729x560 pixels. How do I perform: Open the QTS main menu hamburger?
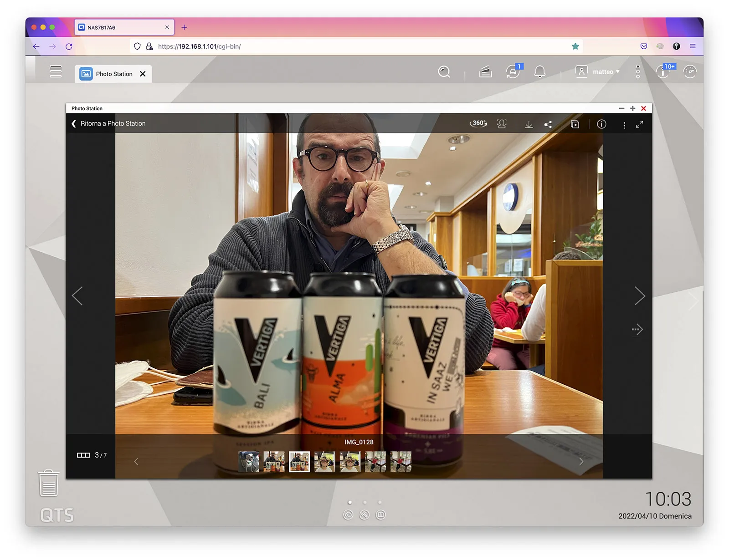click(56, 71)
